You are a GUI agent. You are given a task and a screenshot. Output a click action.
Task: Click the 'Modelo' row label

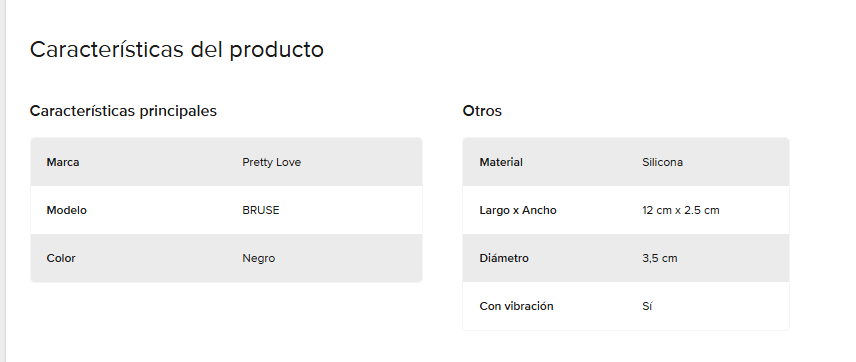[x=67, y=210]
